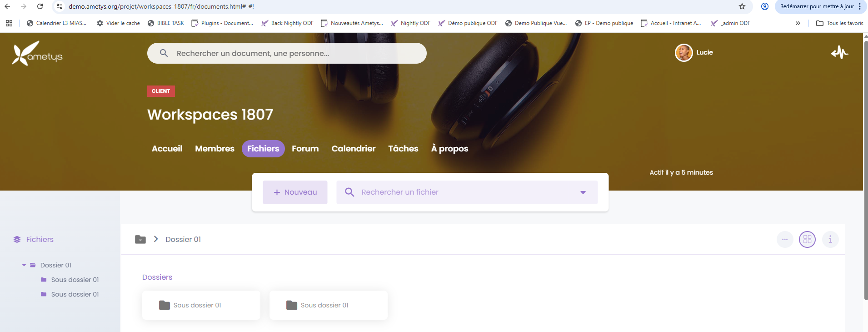Click the Dossiers section heading
Viewport: 868px width, 332px height.
157,277
